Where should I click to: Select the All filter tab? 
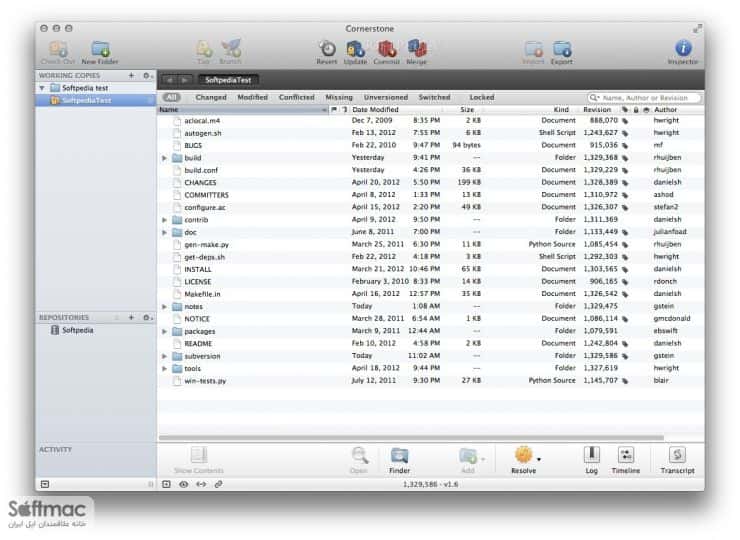[x=172, y=97]
